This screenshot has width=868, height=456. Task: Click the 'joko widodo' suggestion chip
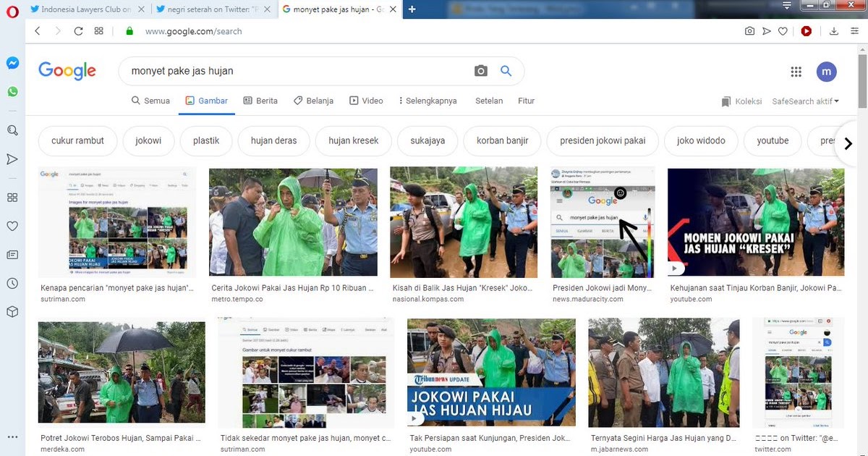[701, 140]
